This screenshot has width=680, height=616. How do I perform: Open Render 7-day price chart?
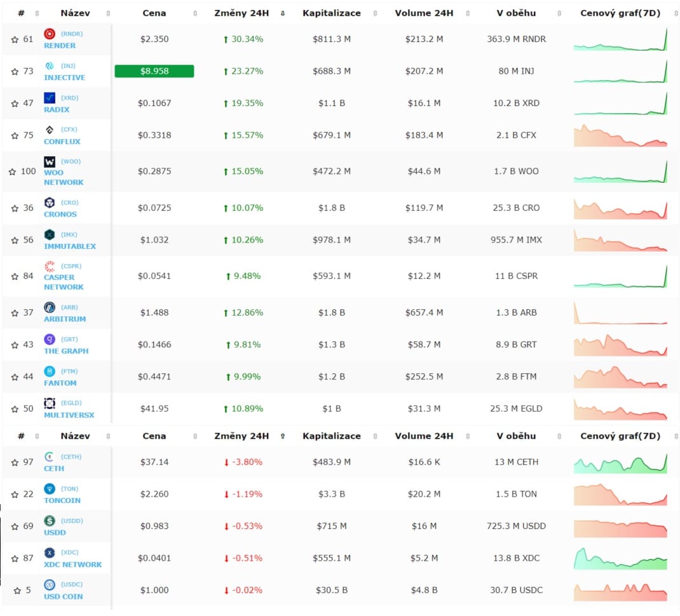pos(620,39)
